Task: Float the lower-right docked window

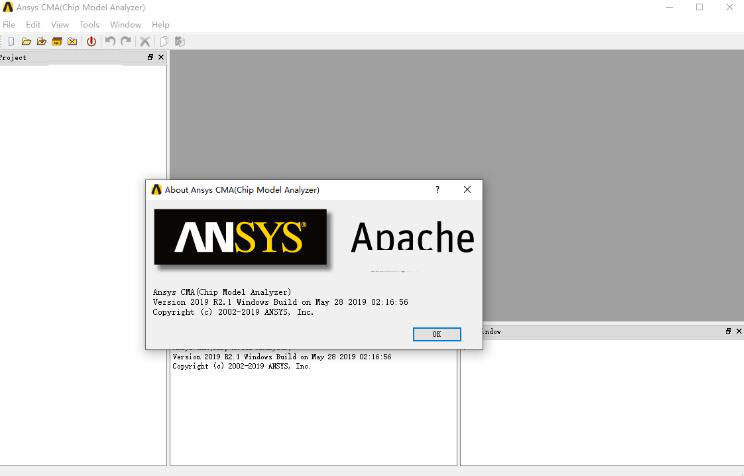Action: pos(728,331)
